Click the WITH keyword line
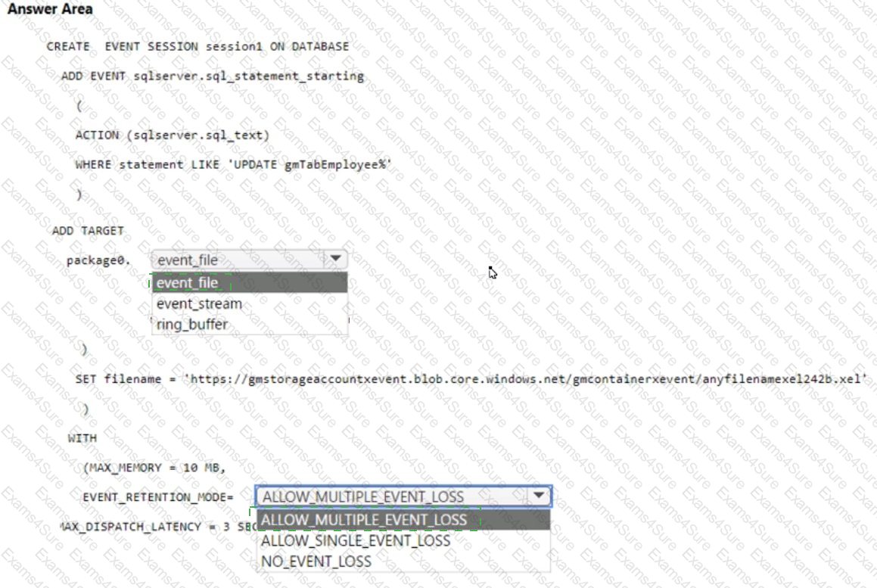Image resolution: width=877 pixels, height=588 pixels. [x=82, y=438]
